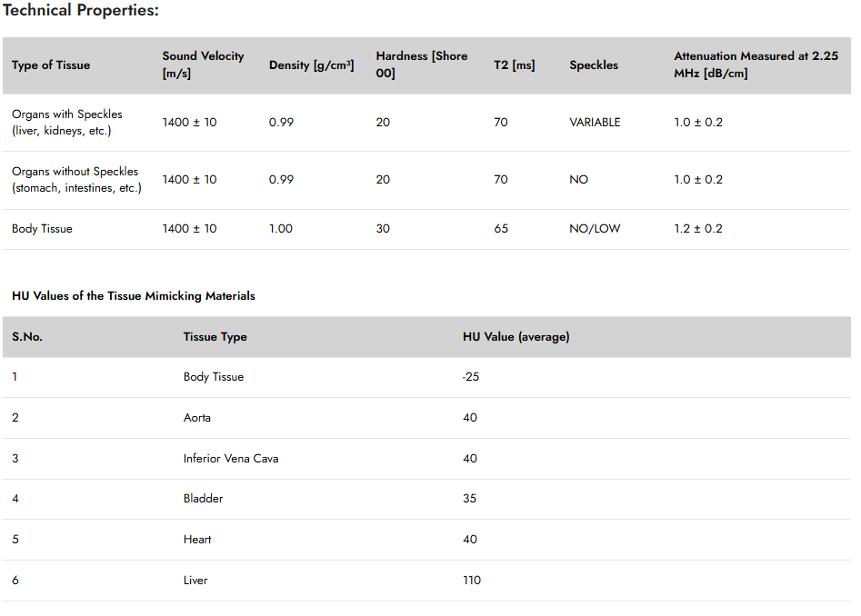Select the Attenuation Measured at 2.25 MHz header
861x616 pixels.
[x=756, y=65]
